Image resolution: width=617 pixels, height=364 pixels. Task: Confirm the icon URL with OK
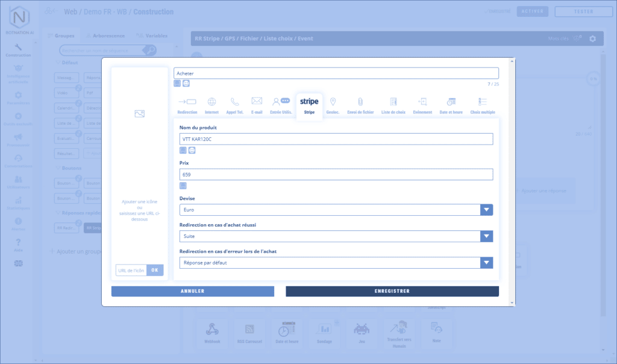[155, 270]
